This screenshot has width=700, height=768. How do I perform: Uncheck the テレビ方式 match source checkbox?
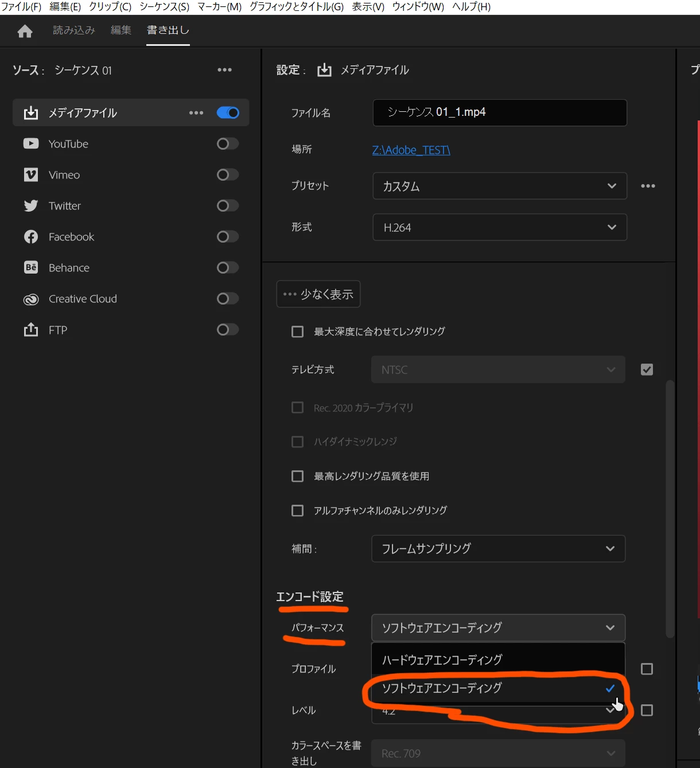click(x=647, y=370)
